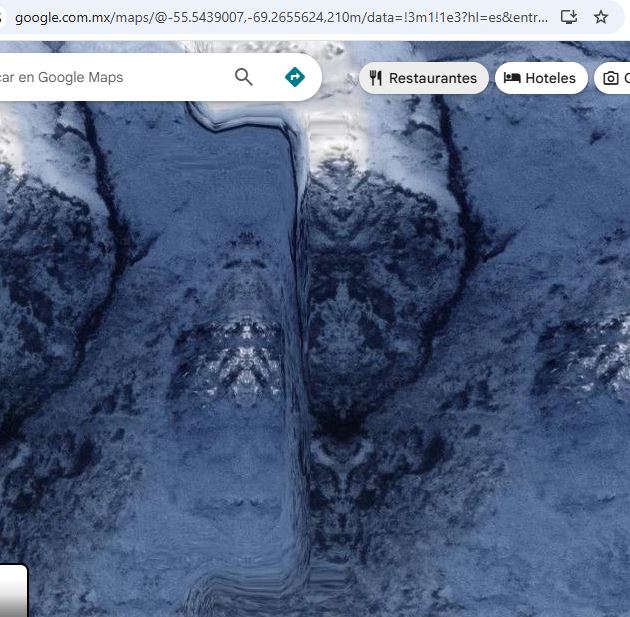Open directions with the blue arrow icon
The height and width of the screenshot is (617, 630).
point(295,77)
